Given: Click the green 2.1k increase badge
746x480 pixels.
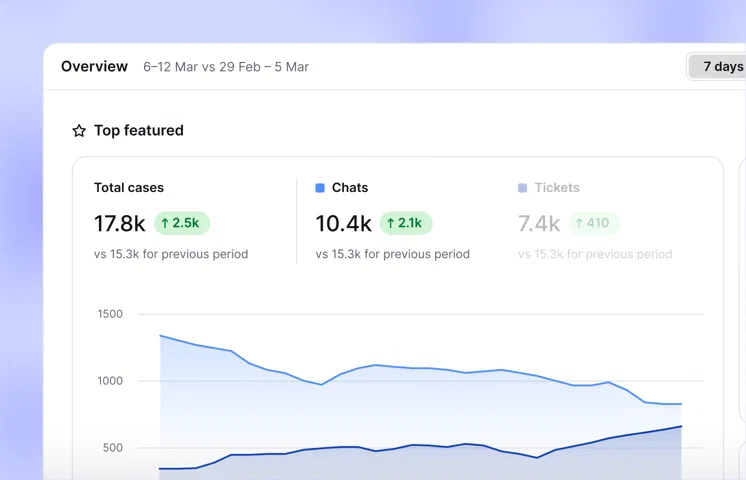Looking at the screenshot, I should tap(406, 223).
